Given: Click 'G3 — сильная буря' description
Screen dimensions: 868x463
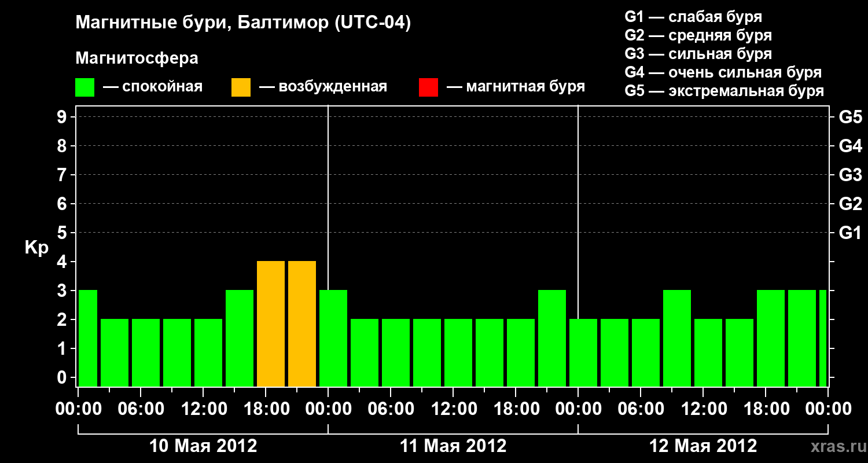Looking at the screenshot, I should tap(698, 53).
